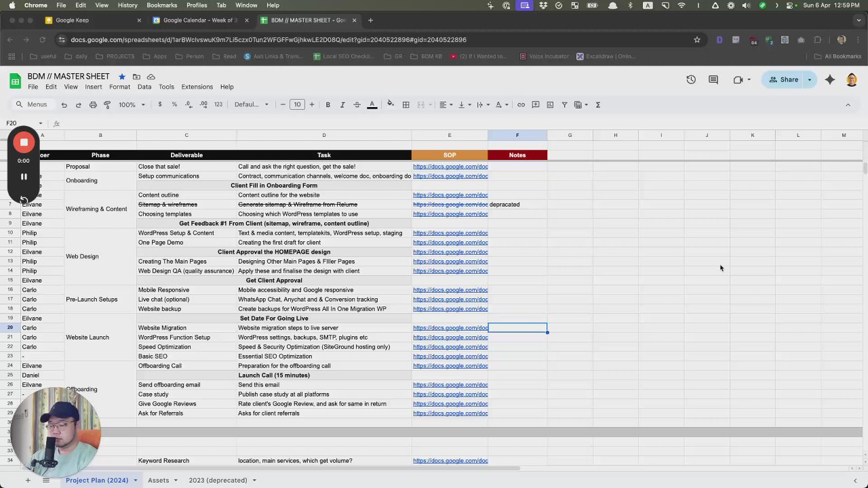Open the zoom 100% dropdown
Viewport: 868px width, 488px height.
132,105
